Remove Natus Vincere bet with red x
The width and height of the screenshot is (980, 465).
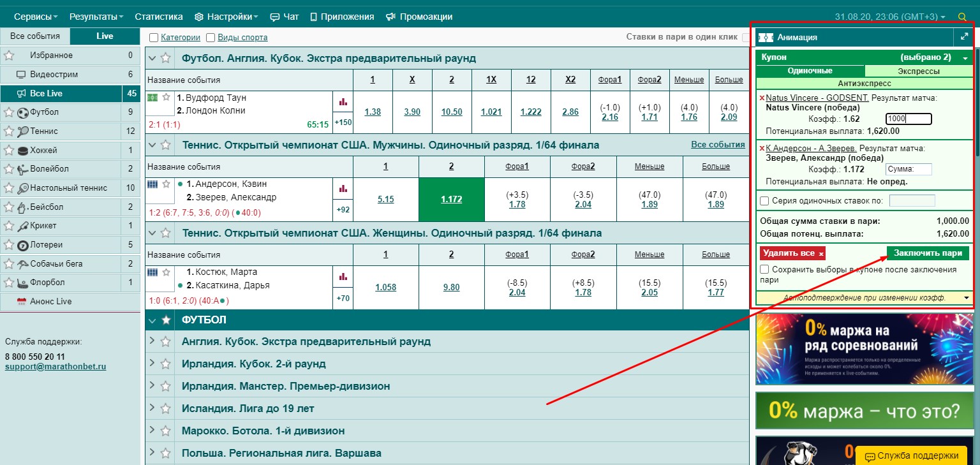point(762,98)
